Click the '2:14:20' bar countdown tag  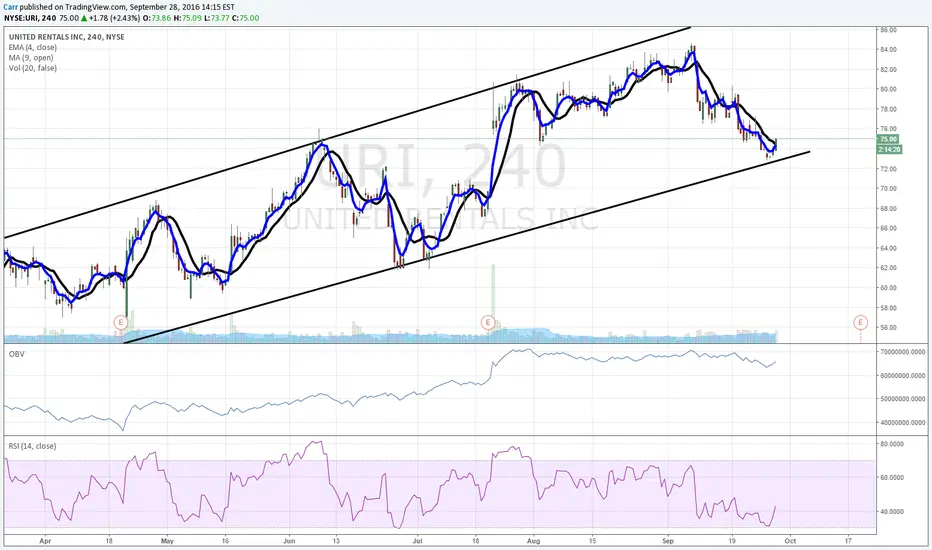889,149
